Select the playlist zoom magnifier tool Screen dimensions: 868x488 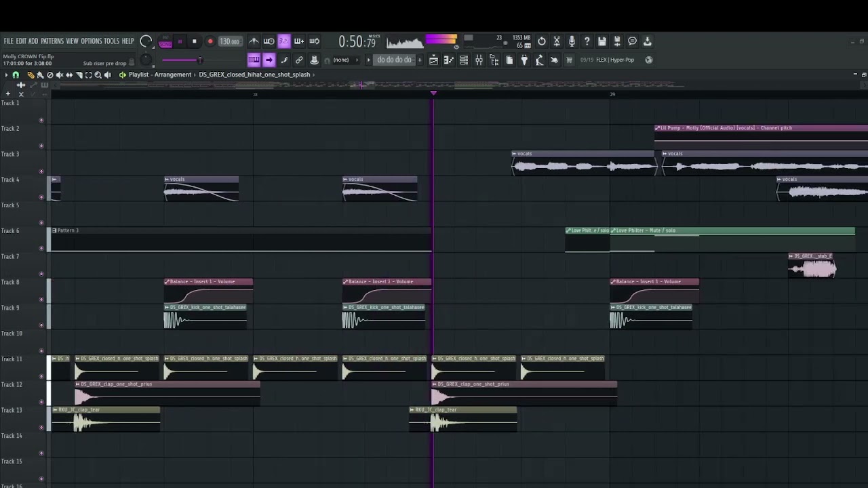click(x=98, y=75)
